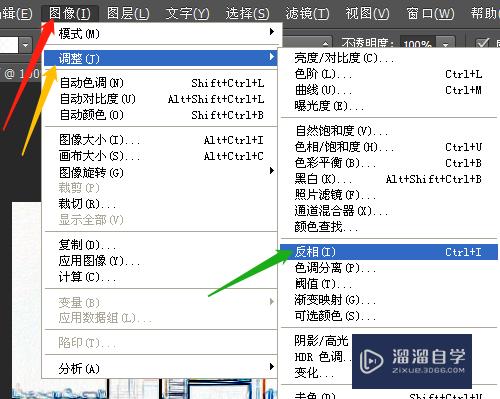Screen dimensions: 500x399
Task: Expand the 模式(M) submenu
Action: 161,33
